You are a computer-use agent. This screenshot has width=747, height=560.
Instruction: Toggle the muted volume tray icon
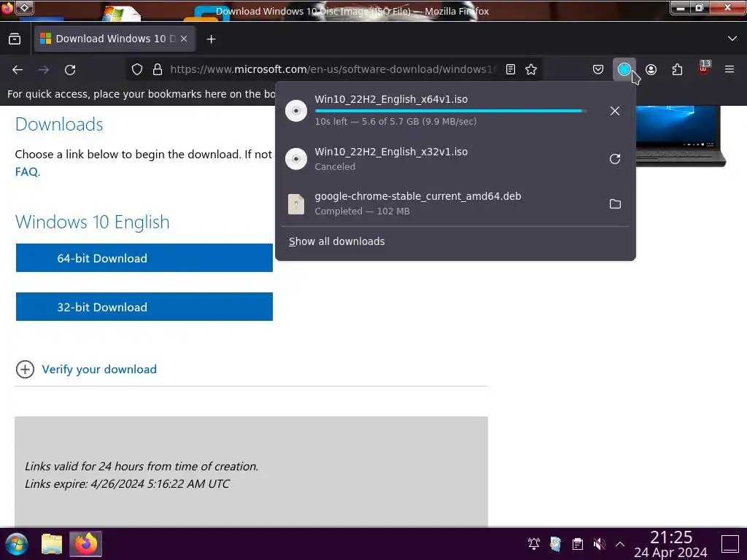click(600, 543)
